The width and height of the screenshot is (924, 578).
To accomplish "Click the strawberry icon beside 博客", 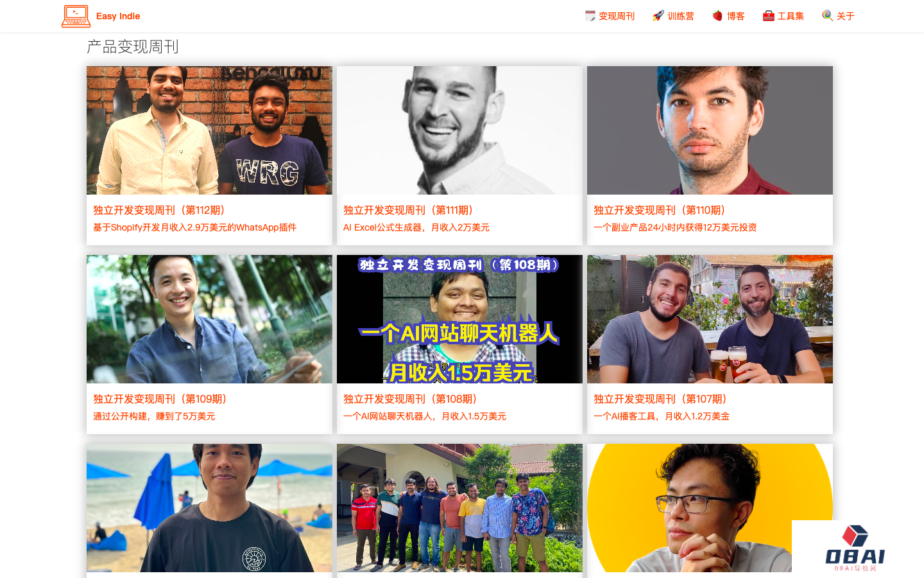I will click(717, 15).
